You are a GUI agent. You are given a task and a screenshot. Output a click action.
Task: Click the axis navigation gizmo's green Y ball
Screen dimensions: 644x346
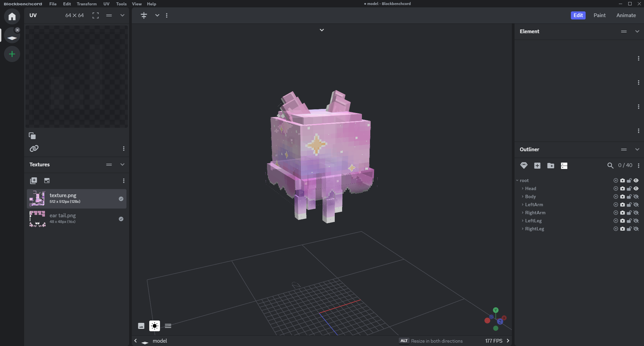496,310
